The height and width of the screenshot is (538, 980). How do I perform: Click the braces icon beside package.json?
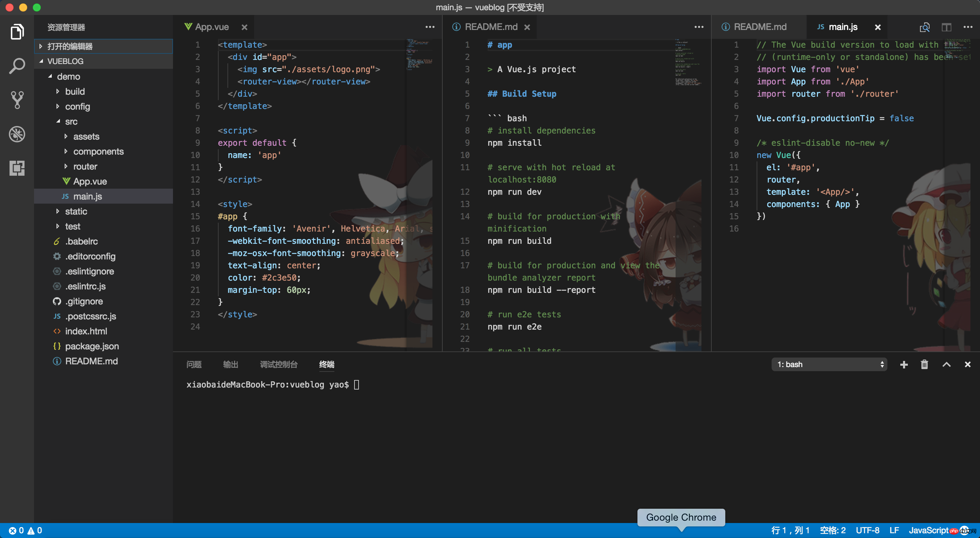tap(57, 346)
